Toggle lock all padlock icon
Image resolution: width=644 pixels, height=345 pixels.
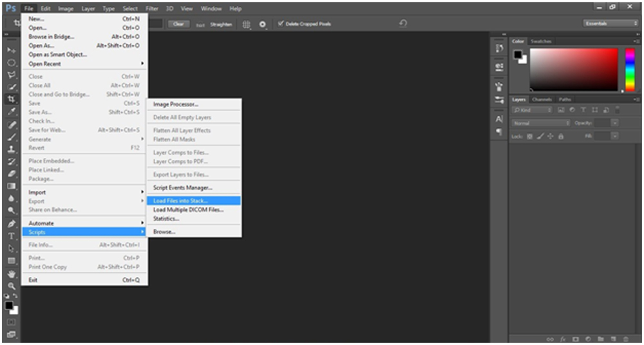pyautogui.click(x=561, y=136)
